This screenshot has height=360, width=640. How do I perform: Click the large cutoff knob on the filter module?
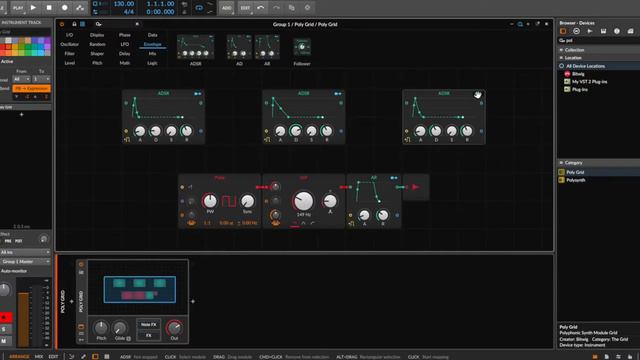coord(303,201)
